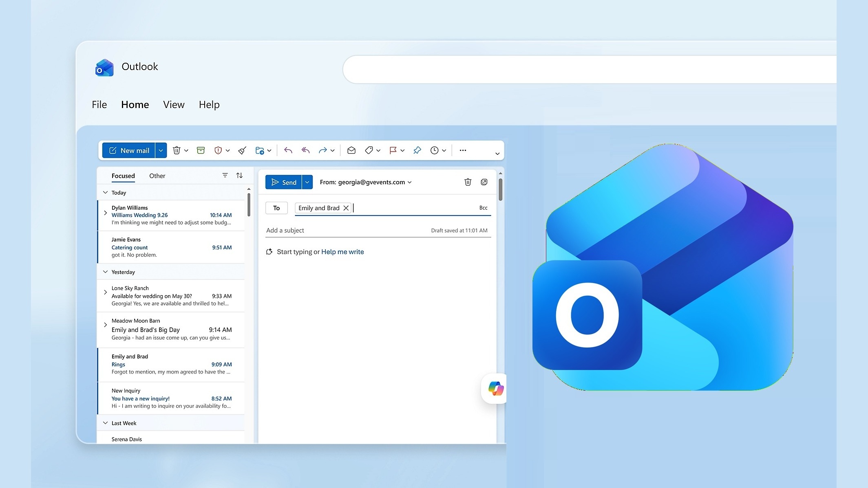Open the View menu
Image resolution: width=868 pixels, height=488 pixels.
[x=174, y=105]
